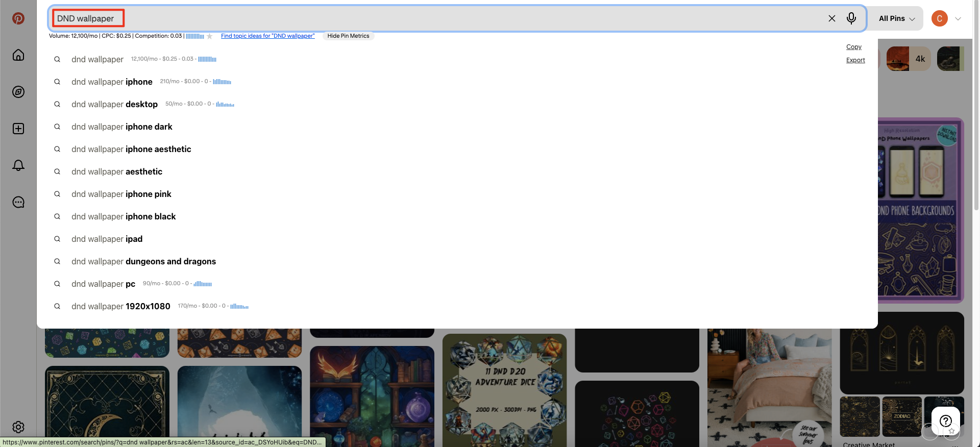Open the Explore compass icon
This screenshot has height=447, width=980.
coord(18,92)
